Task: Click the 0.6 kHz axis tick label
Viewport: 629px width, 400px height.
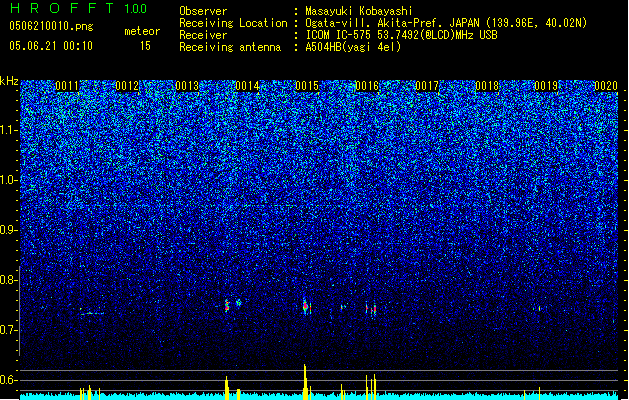Action: [x=9, y=380]
